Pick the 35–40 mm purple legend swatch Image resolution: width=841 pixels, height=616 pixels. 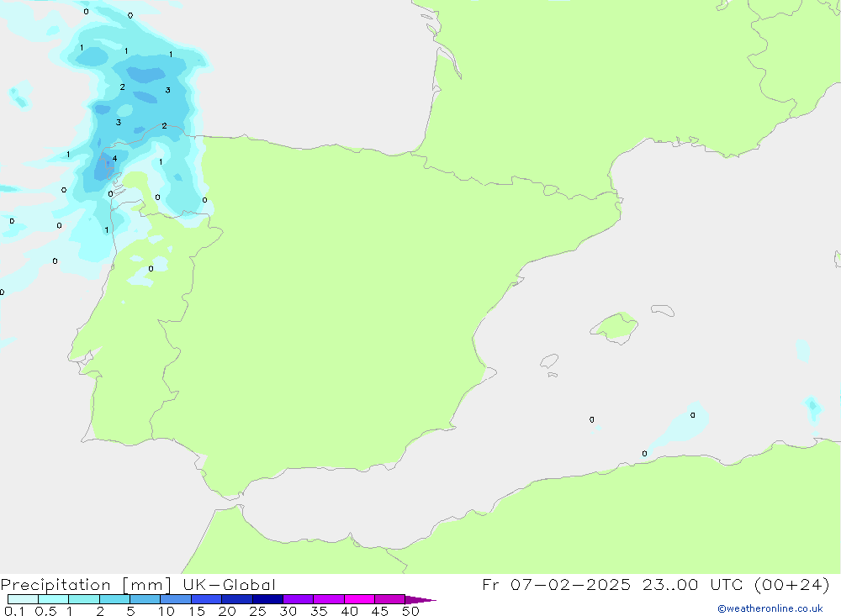(x=329, y=599)
